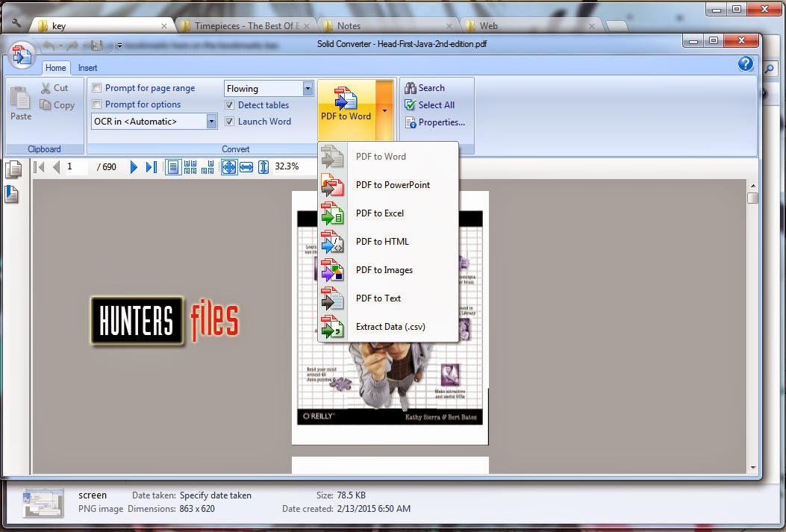
Task: Click the Copy icon in Clipboard group
Action: 46,104
